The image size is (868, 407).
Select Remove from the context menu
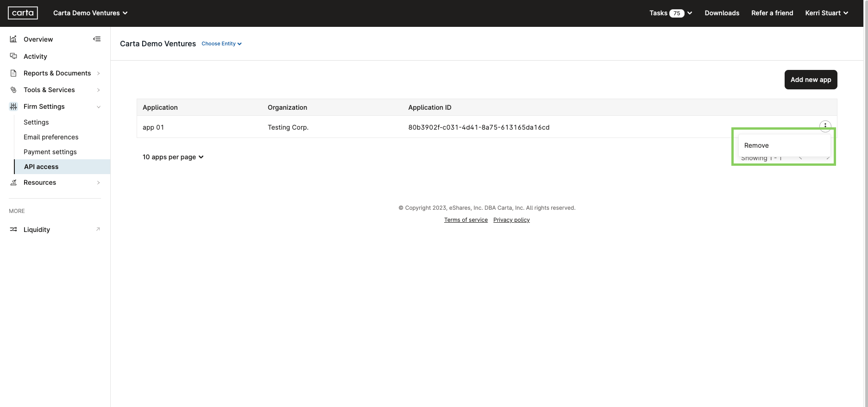(784, 145)
